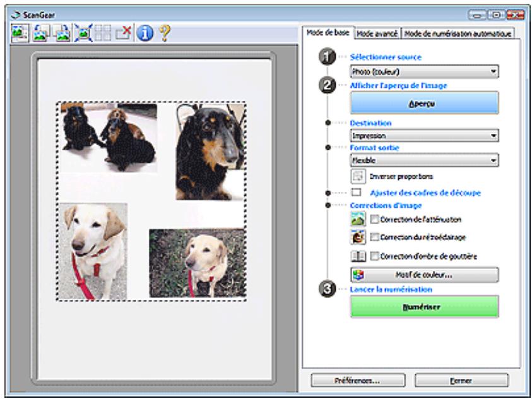Select the two black dogs photo

[109, 137]
